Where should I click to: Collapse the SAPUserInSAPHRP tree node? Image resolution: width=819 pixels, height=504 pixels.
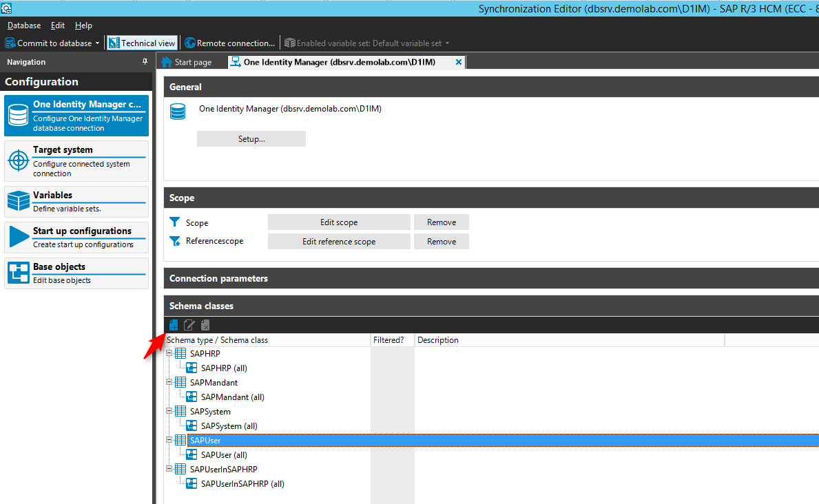(169, 469)
